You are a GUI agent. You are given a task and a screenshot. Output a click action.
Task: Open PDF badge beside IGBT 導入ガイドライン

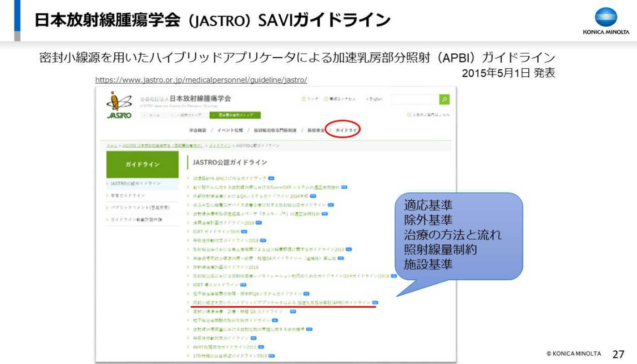pyautogui.click(x=243, y=285)
